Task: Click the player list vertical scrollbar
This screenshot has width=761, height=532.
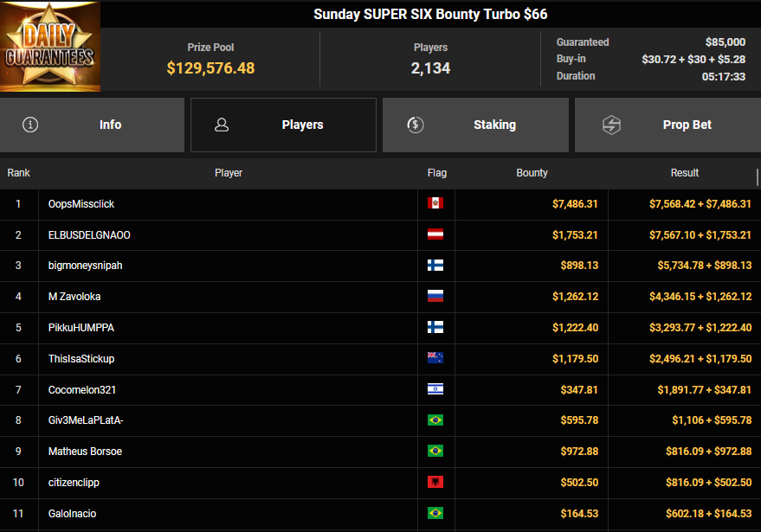Action: 758,177
